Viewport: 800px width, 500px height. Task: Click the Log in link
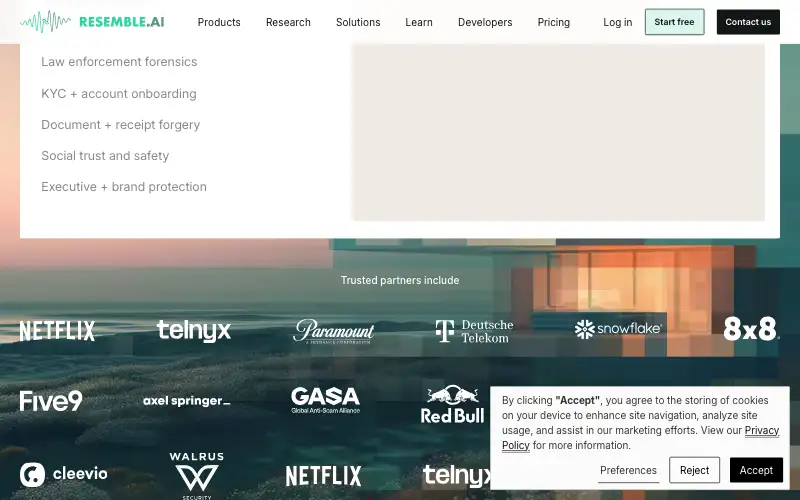point(617,22)
